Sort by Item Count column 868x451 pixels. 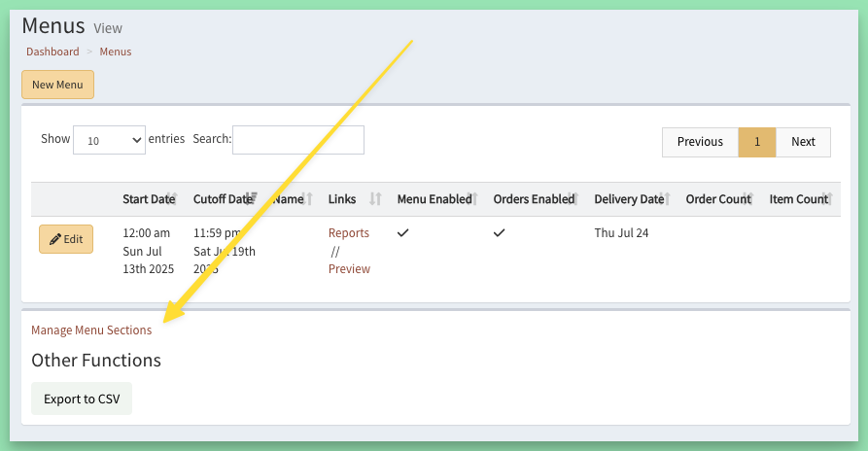tap(801, 199)
